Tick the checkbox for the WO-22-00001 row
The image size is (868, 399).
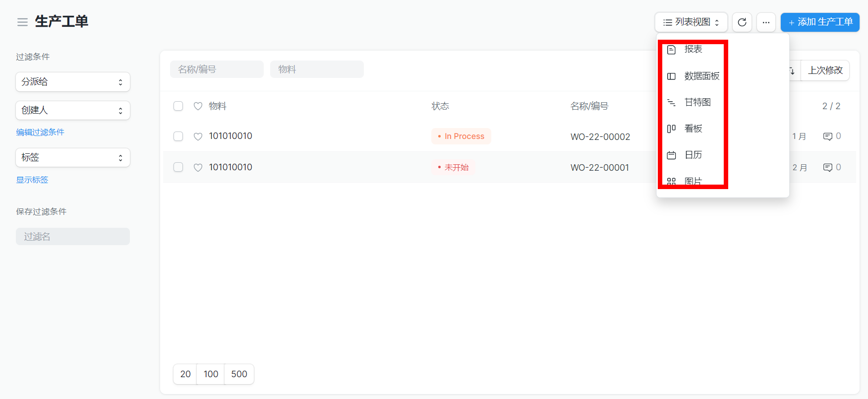pos(178,167)
